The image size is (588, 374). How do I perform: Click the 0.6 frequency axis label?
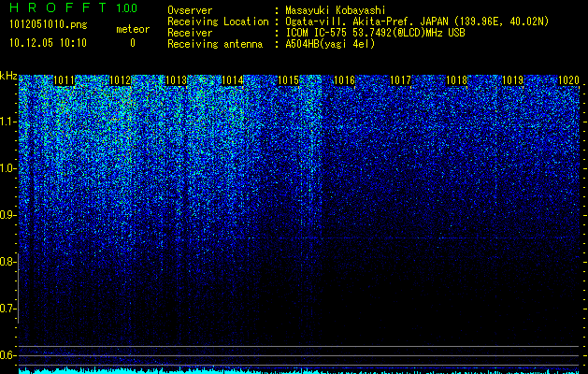pos(7,355)
